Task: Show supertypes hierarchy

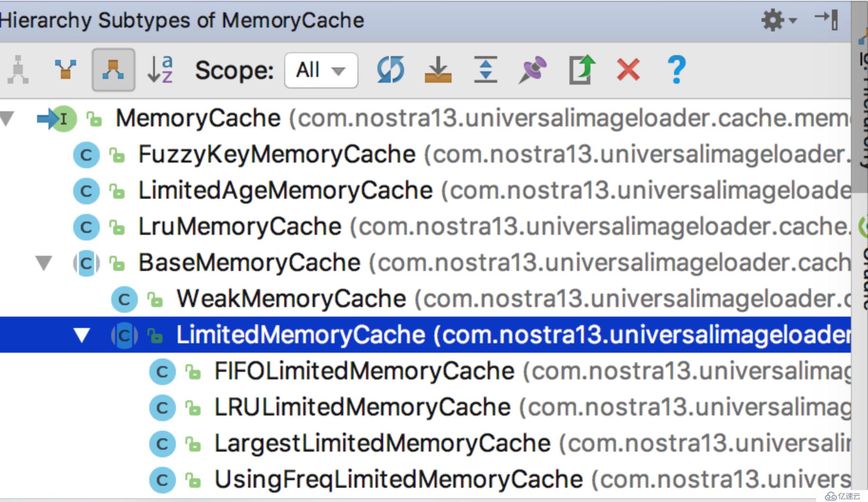Action: (66, 70)
